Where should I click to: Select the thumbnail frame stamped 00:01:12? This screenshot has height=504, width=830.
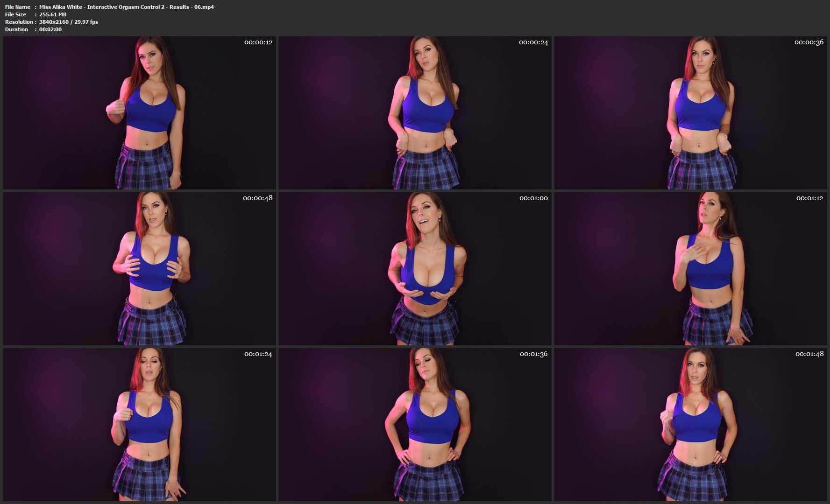point(690,268)
